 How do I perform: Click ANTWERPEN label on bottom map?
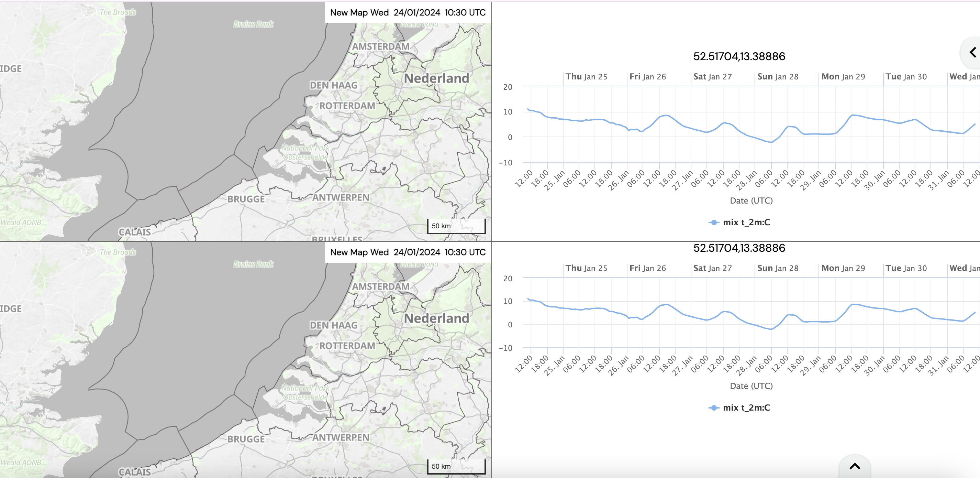pyautogui.click(x=341, y=438)
